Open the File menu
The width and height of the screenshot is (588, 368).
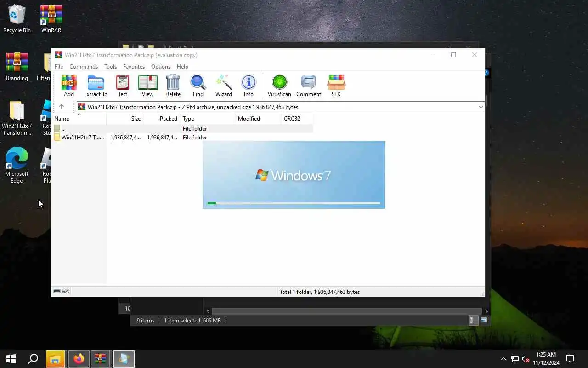pos(59,67)
